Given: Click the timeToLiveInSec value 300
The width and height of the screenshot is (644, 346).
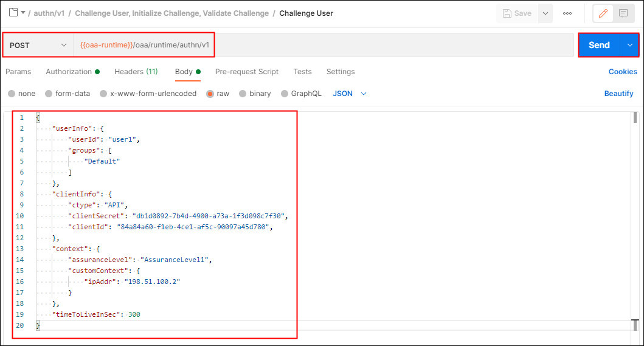Looking at the screenshot, I should click(x=134, y=314).
